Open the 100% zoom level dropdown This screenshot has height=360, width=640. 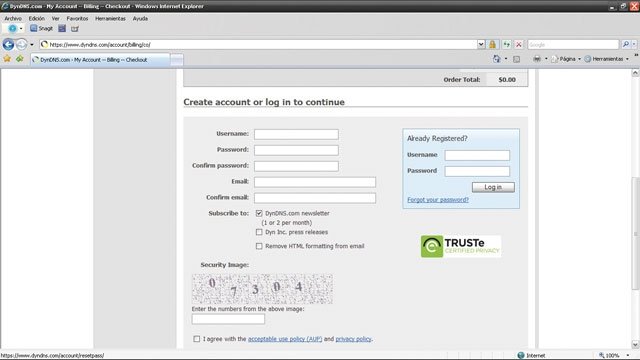click(x=628, y=356)
